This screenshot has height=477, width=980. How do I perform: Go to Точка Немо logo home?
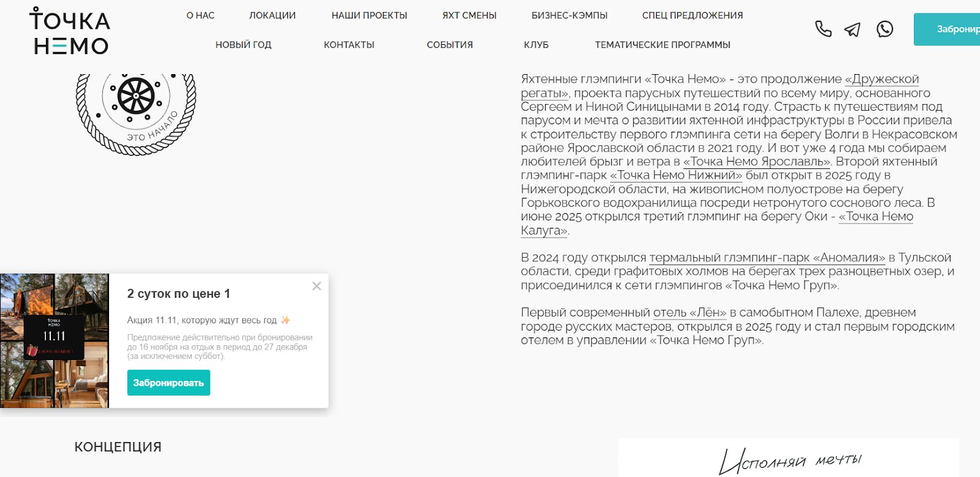coord(70,31)
